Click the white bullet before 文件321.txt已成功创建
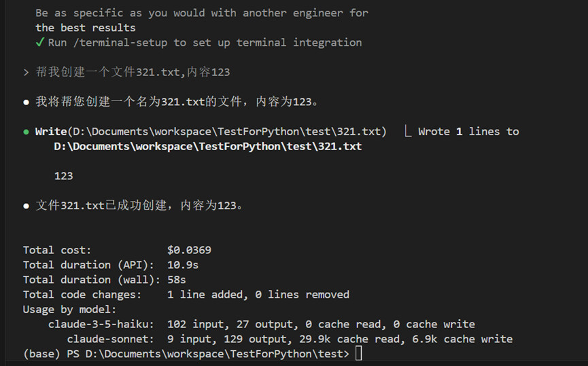The width and height of the screenshot is (588, 366). point(26,206)
